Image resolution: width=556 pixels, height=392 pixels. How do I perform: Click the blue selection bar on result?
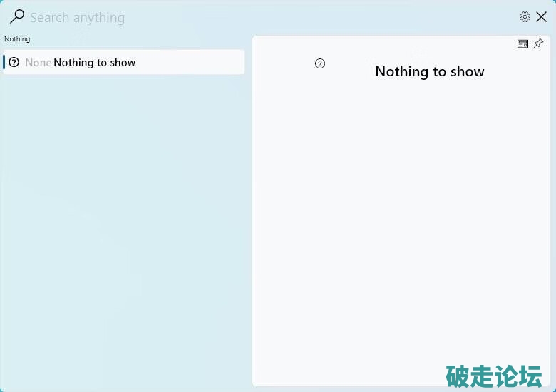(x=4, y=63)
